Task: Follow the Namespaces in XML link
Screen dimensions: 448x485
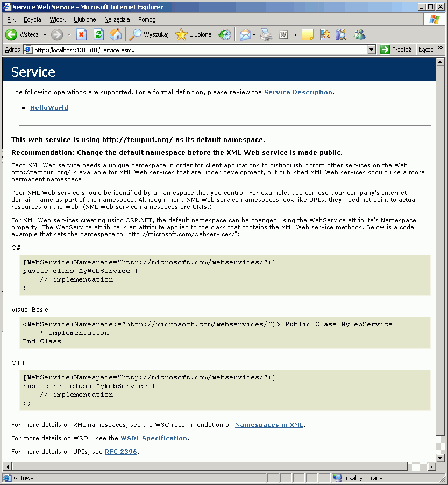Action: pos(269,425)
